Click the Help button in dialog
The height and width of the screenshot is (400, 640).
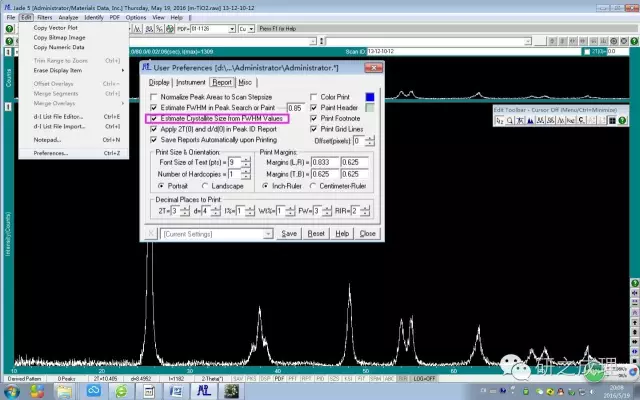coord(342,233)
